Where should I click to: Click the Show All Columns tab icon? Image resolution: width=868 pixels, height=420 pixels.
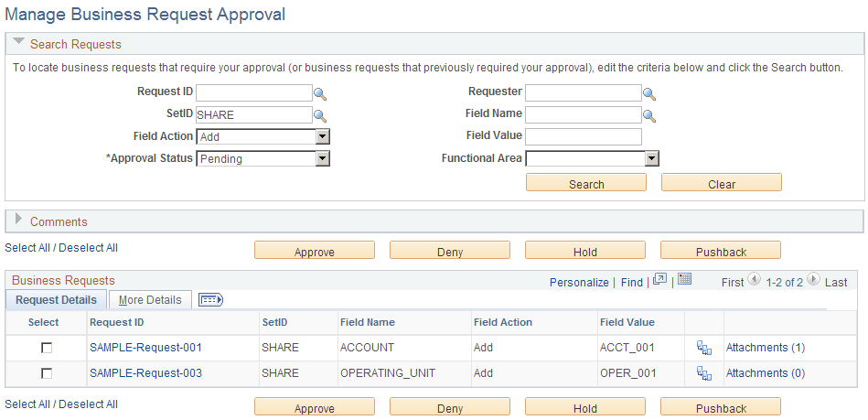[x=210, y=300]
